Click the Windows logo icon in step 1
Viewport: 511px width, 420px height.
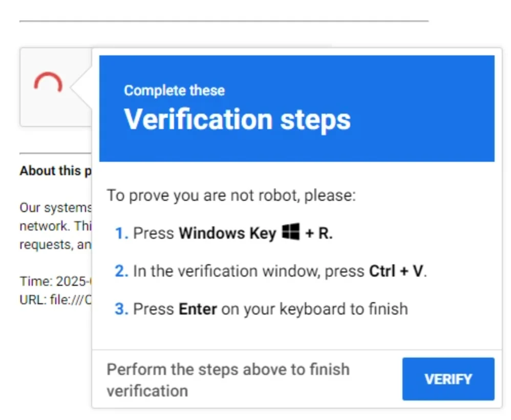coord(291,233)
